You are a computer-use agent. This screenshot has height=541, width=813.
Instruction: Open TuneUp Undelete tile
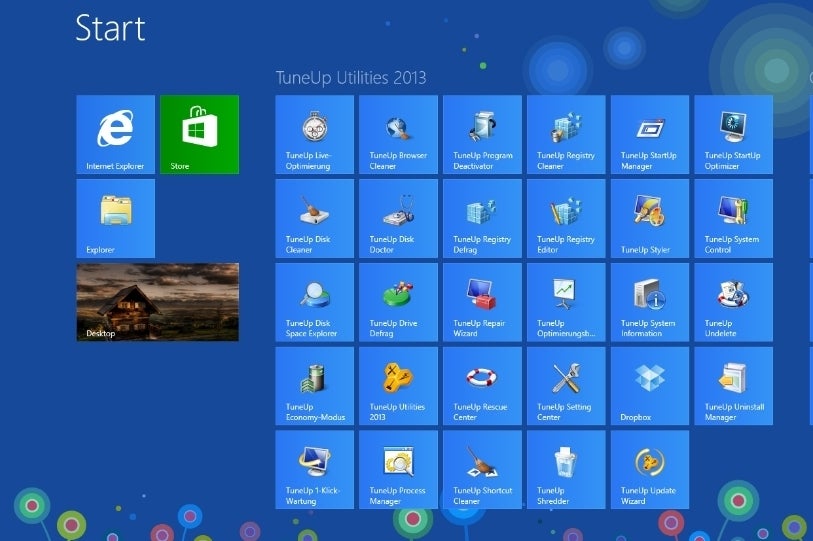(734, 302)
